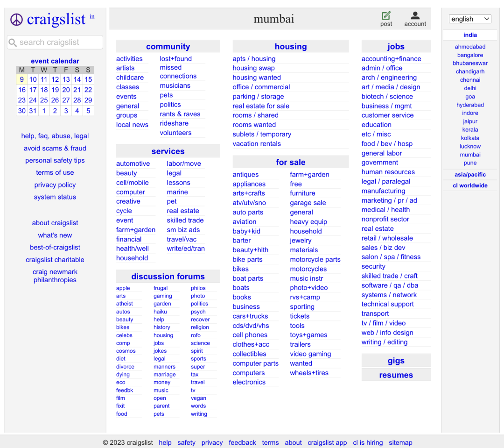Open the haiku discussion forum
Image resolution: width=504 pixels, height=448 pixels.
click(x=160, y=312)
